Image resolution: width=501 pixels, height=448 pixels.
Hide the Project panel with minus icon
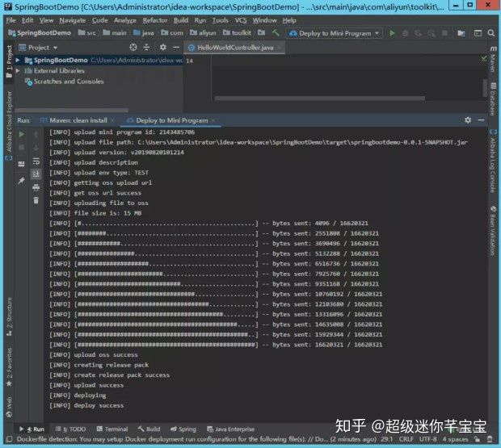(176, 48)
